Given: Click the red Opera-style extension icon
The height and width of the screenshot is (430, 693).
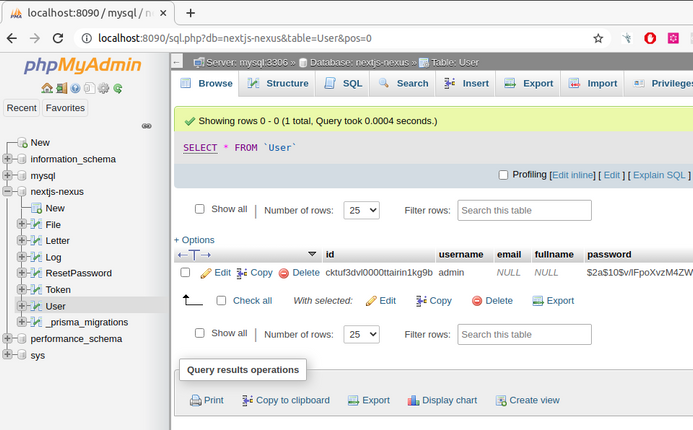Looking at the screenshot, I should (x=650, y=38).
